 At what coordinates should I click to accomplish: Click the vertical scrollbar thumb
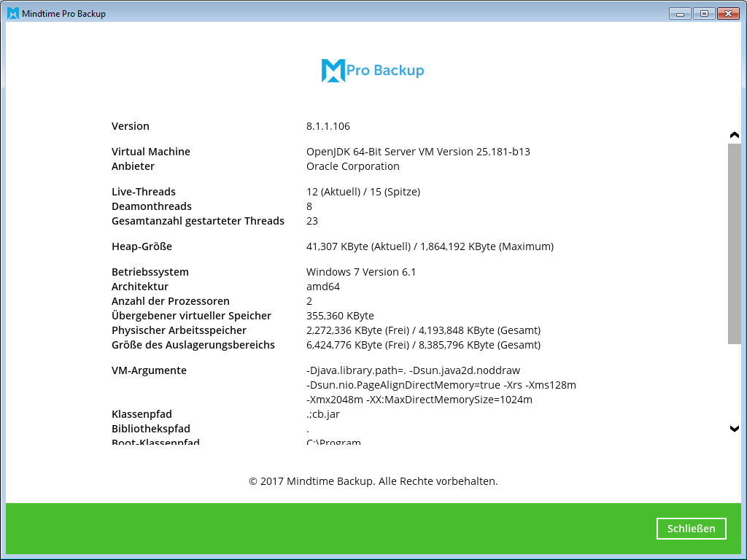[x=734, y=244]
